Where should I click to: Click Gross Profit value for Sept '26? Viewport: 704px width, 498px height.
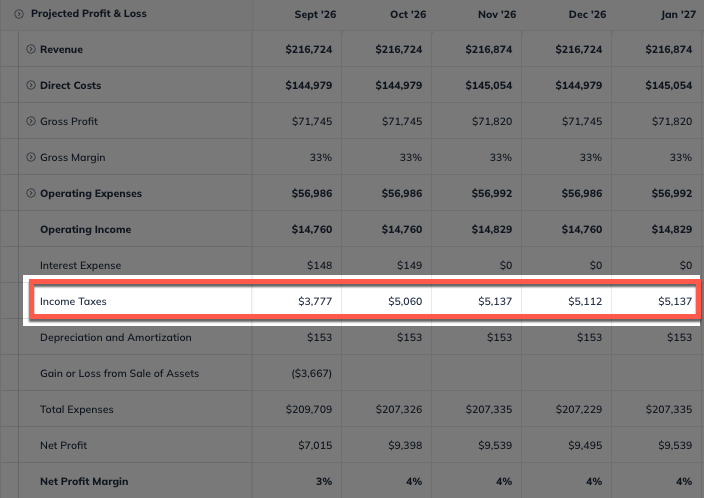pyautogui.click(x=312, y=121)
